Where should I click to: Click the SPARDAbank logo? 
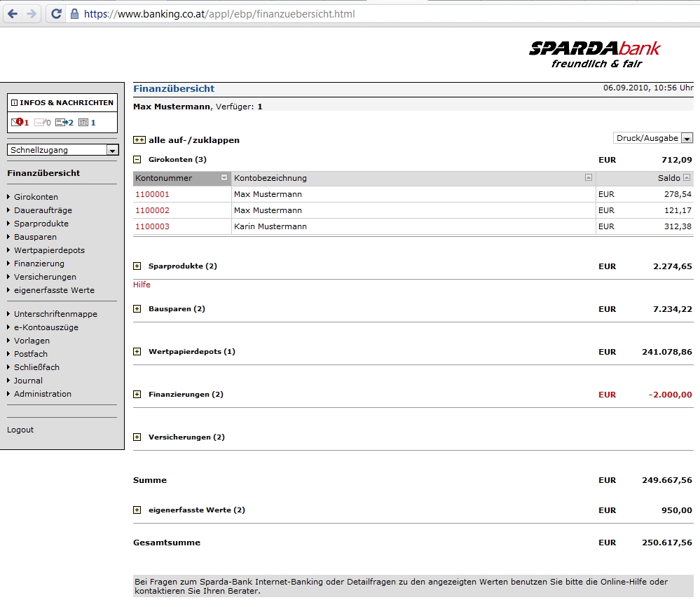click(595, 55)
